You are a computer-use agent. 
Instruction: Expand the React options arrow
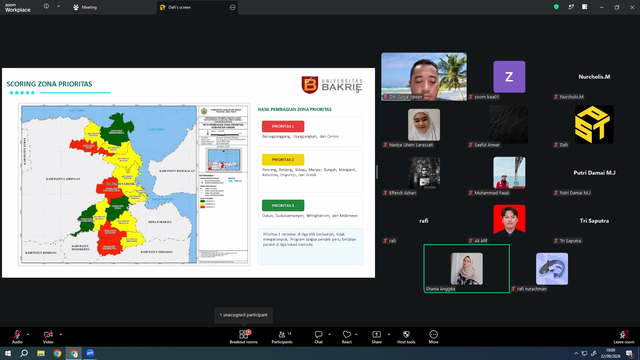pyautogui.click(x=356, y=334)
